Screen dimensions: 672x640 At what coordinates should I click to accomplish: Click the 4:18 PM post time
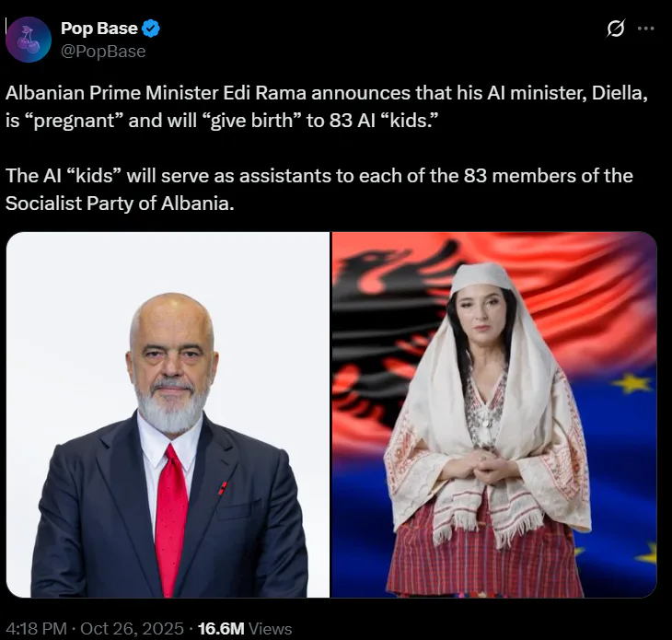click(37, 629)
